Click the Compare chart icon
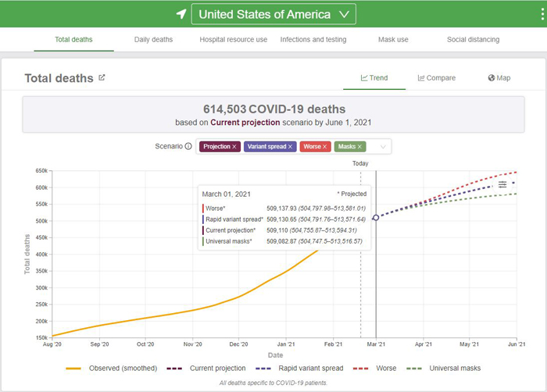The height and width of the screenshot is (392, 547). tap(421, 78)
